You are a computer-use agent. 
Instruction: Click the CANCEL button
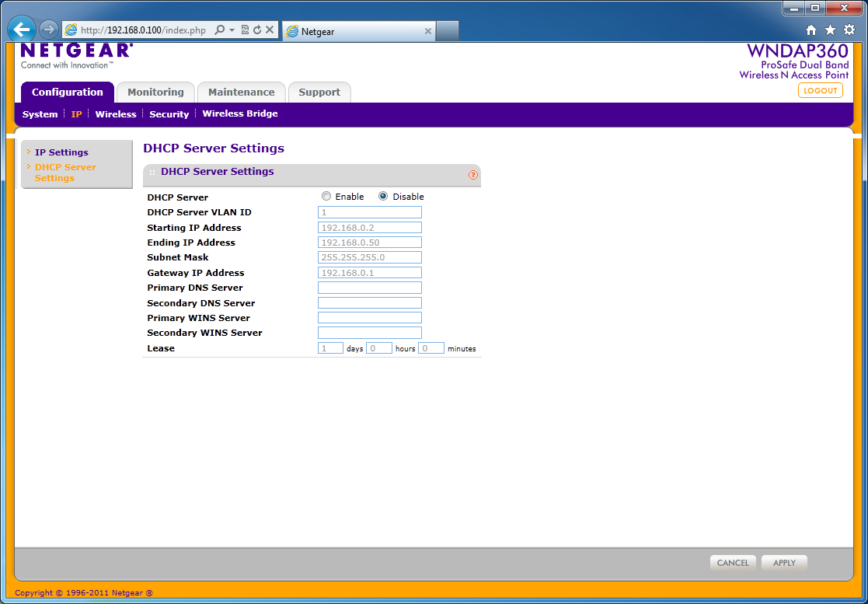click(x=733, y=563)
